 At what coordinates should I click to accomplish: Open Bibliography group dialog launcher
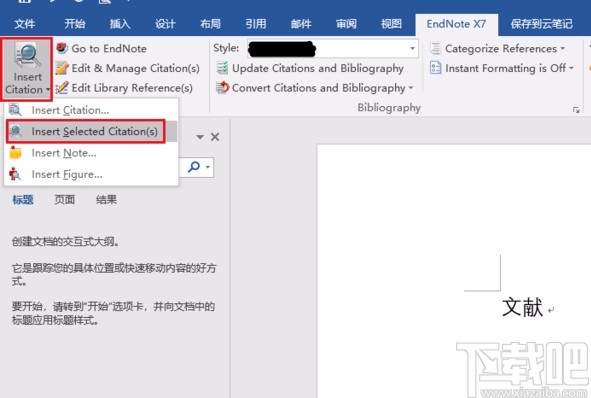pos(576,110)
